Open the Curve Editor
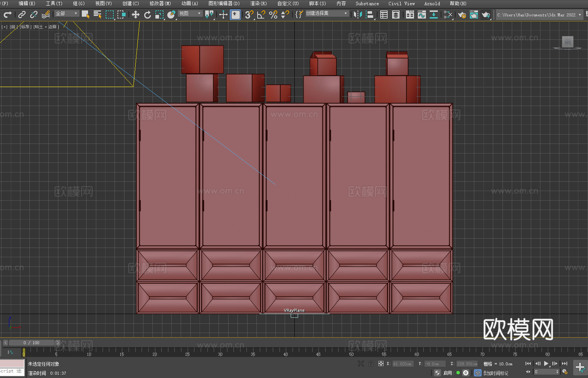Image resolution: width=588 pixels, height=378 pixels. [x=422, y=14]
